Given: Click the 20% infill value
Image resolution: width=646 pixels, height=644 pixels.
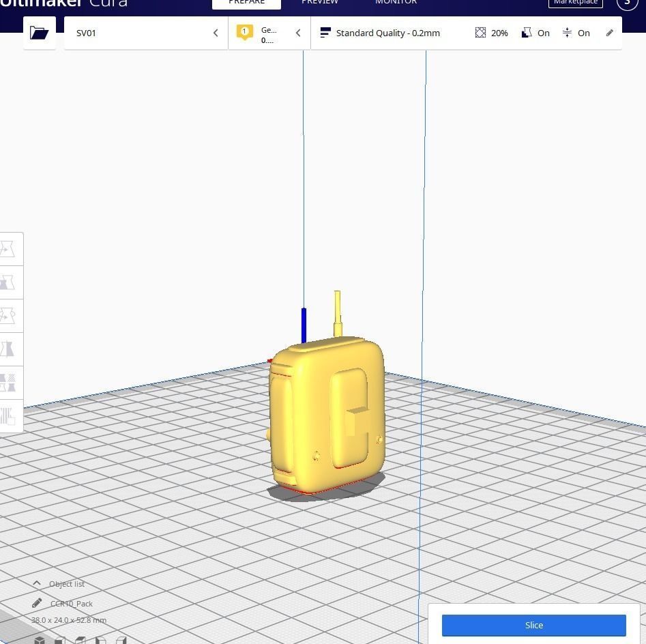Looking at the screenshot, I should tap(499, 33).
